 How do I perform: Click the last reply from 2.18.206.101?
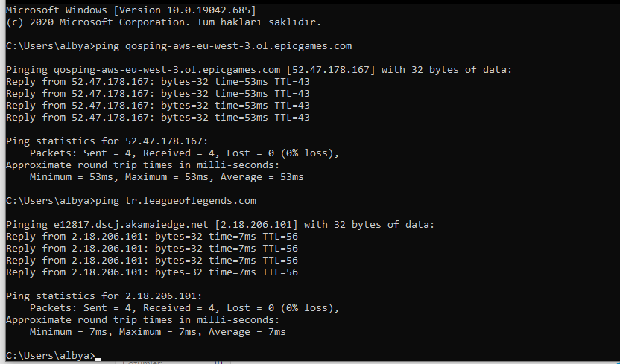tap(151, 272)
